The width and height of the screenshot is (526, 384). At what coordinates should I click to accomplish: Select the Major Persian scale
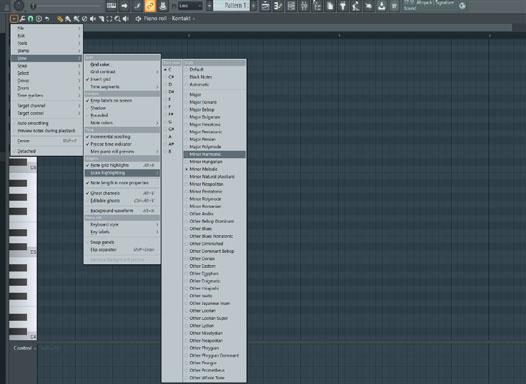click(x=215, y=139)
